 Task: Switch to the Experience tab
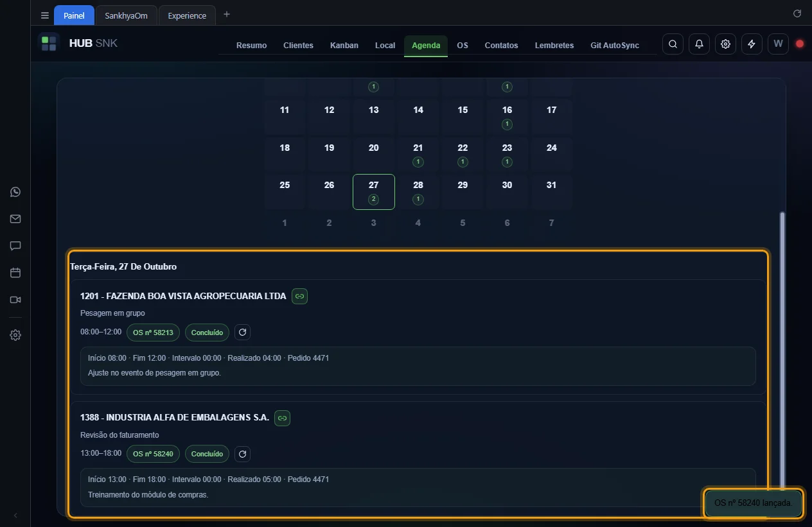tap(187, 15)
